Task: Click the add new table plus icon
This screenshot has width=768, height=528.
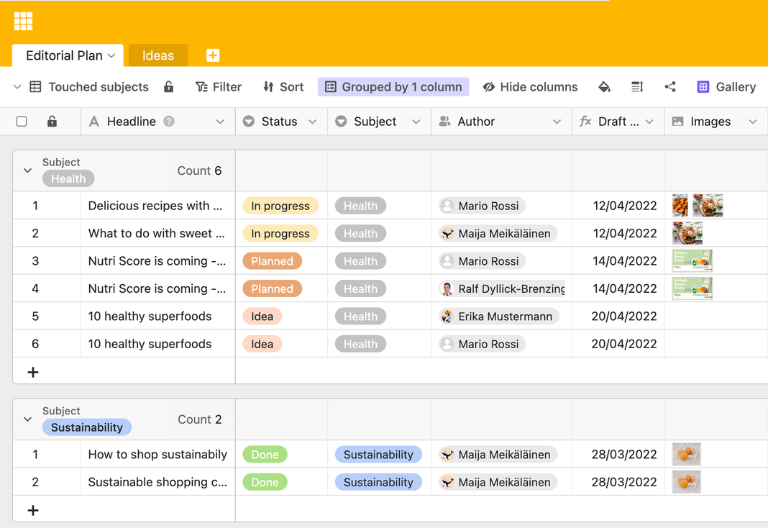Action: pyautogui.click(x=212, y=56)
